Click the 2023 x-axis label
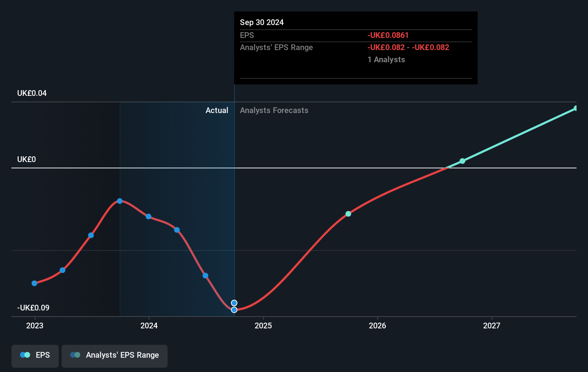Screen dimensions: 588x372 35,325
